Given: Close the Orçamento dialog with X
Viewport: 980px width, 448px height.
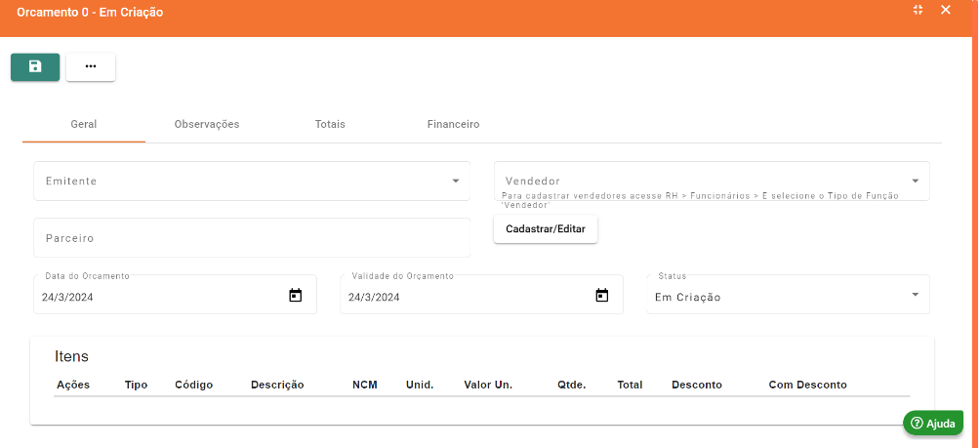Looking at the screenshot, I should (945, 10).
